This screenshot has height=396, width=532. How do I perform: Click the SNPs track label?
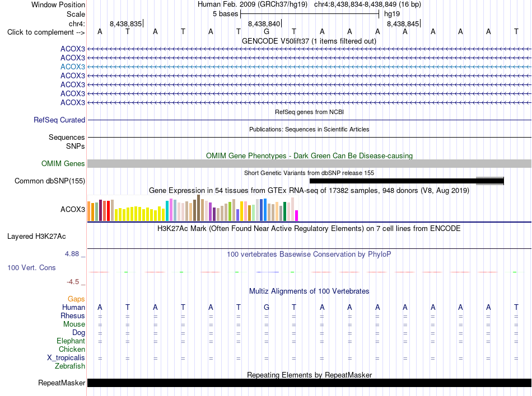(x=76, y=146)
